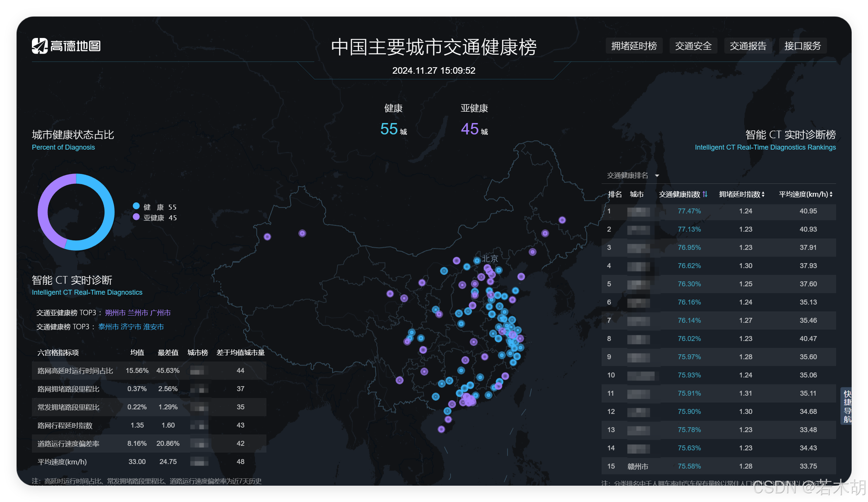Click the westernmost purple city marker in Xinjiang
The width and height of the screenshot is (868, 502).
267,237
